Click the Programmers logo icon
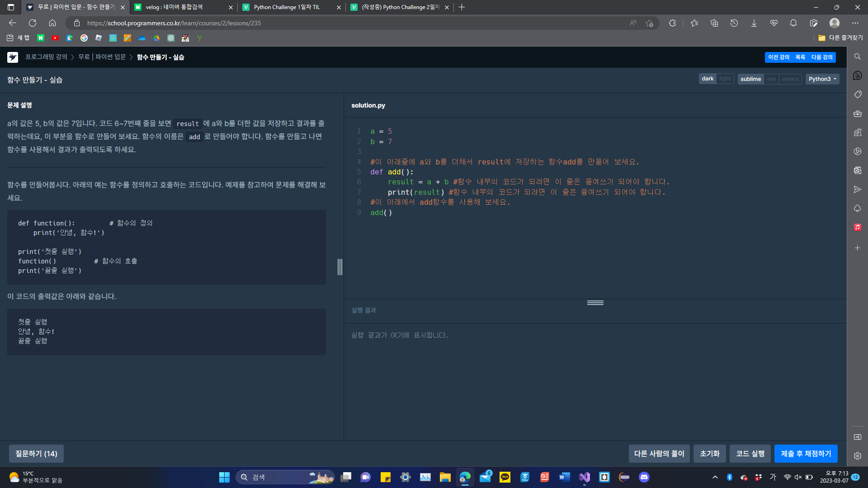Image resolution: width=868 pixels, height=488 pixels. 13,57
